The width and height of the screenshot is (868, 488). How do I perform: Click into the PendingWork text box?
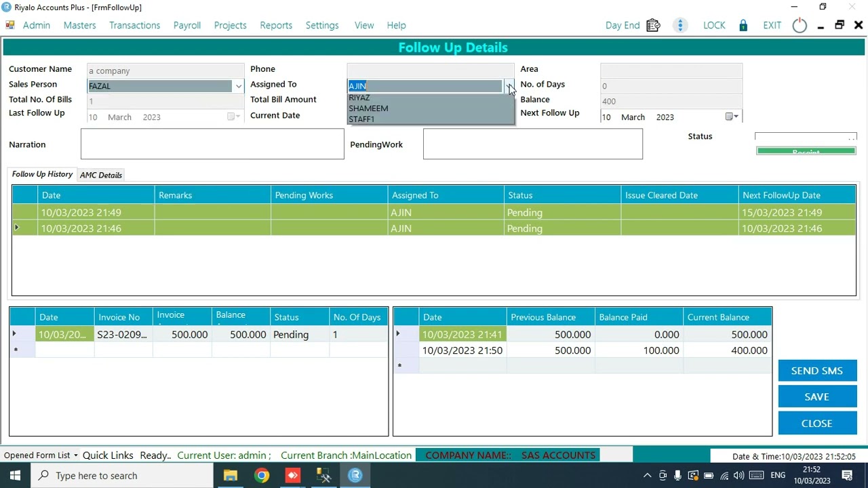[532, 144]
